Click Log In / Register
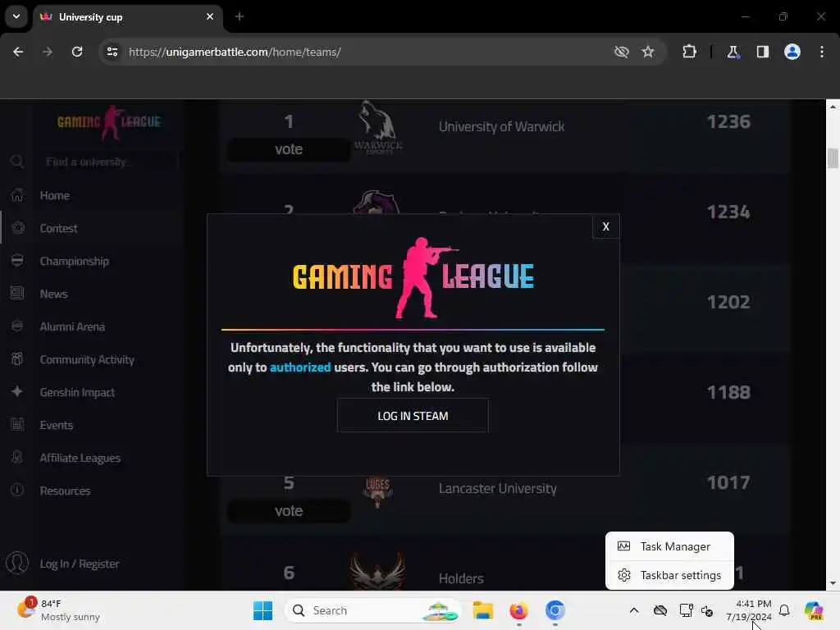Screen dimensions: 840x630 80,564
